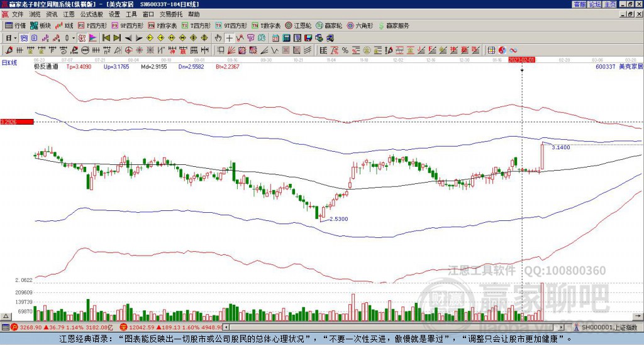
Task: Click the percent sign tool icon
Action: [345, 50]
